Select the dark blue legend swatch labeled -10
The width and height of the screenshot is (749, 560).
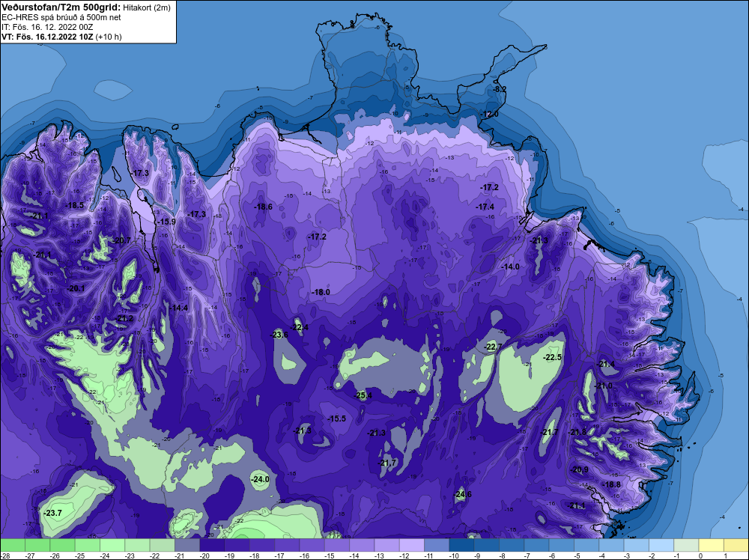click(x=461, y=545)
